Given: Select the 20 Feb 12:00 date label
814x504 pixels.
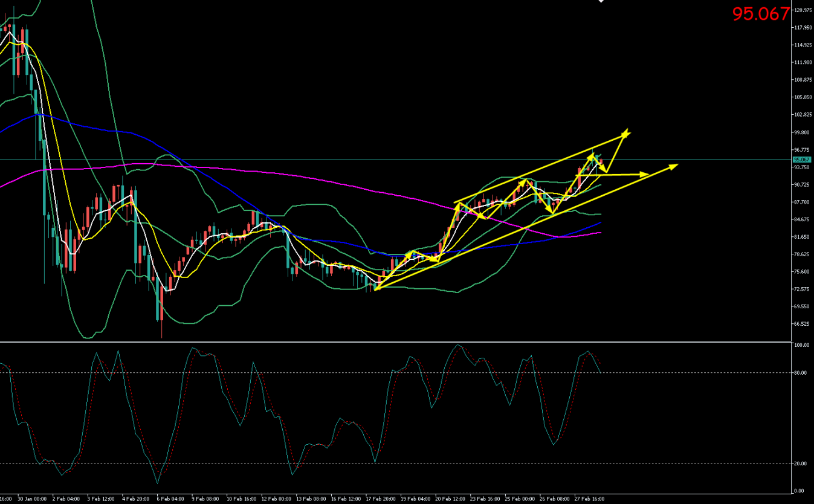Looking at the screenshot, I should 449,499.
